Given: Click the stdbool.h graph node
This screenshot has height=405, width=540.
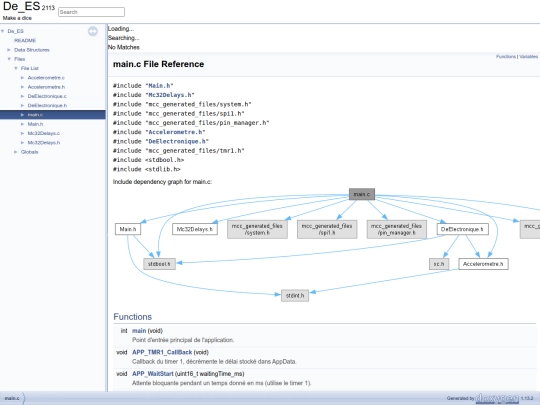Looking at the screenshot, I should click(x=159, y=264).
